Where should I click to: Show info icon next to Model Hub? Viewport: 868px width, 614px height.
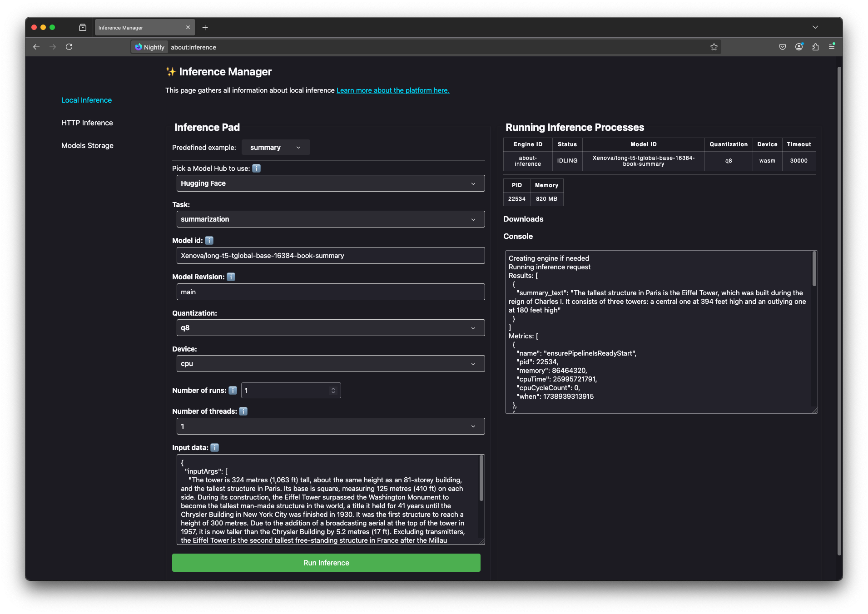click(x=256, y=168)
